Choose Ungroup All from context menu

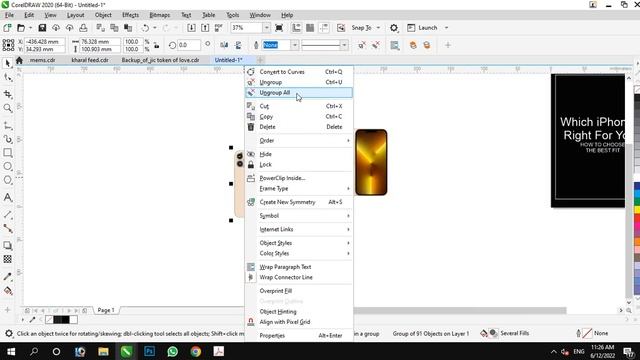[x=299, y=93]
